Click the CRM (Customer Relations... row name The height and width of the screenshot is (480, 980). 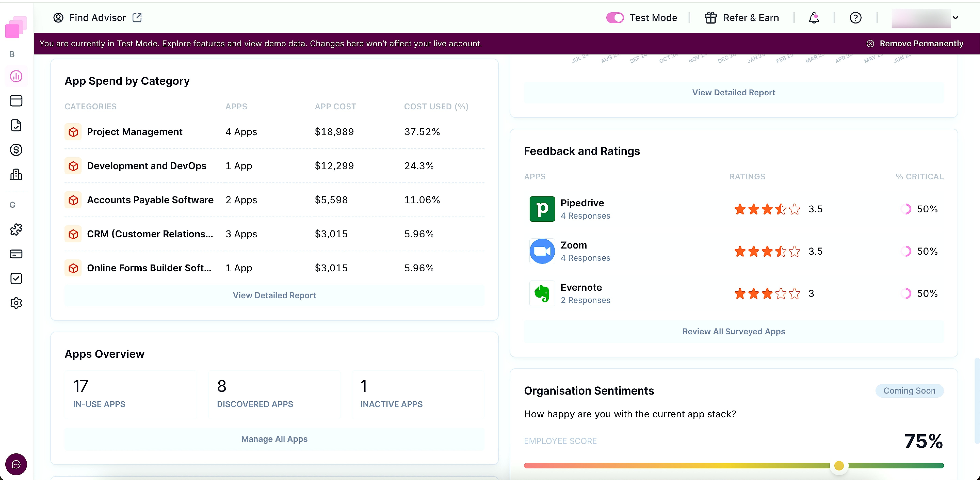(150, 234)
